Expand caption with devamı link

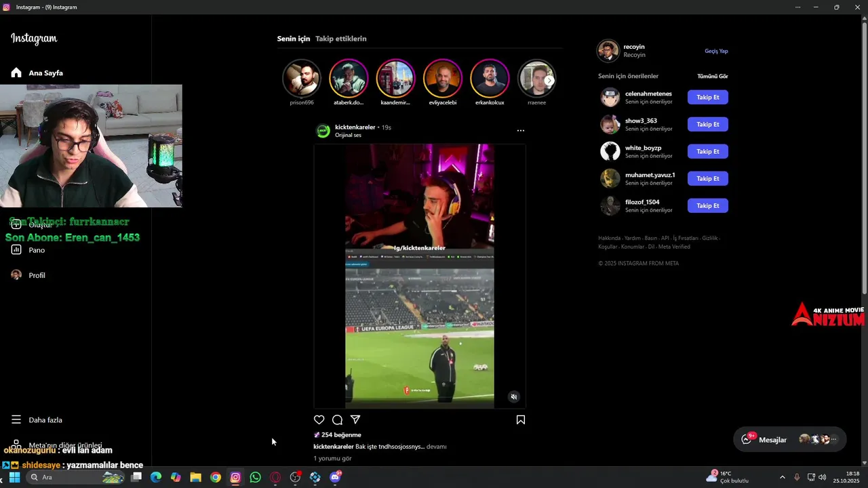(x=437, y=447)
